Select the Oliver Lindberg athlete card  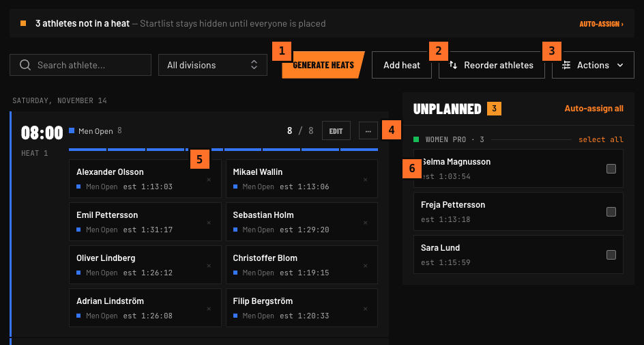145,265
